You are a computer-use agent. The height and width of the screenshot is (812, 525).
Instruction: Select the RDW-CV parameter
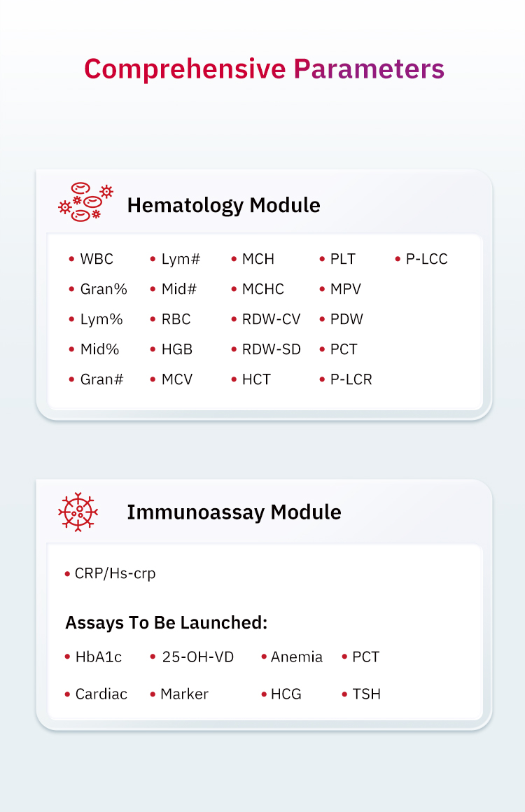(x=271, y=319)
